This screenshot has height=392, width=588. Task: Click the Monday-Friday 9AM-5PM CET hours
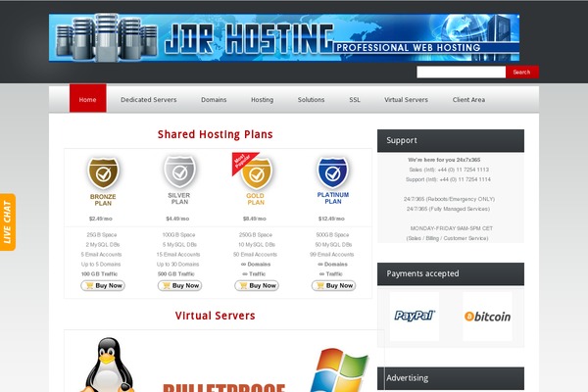point(452,228)
